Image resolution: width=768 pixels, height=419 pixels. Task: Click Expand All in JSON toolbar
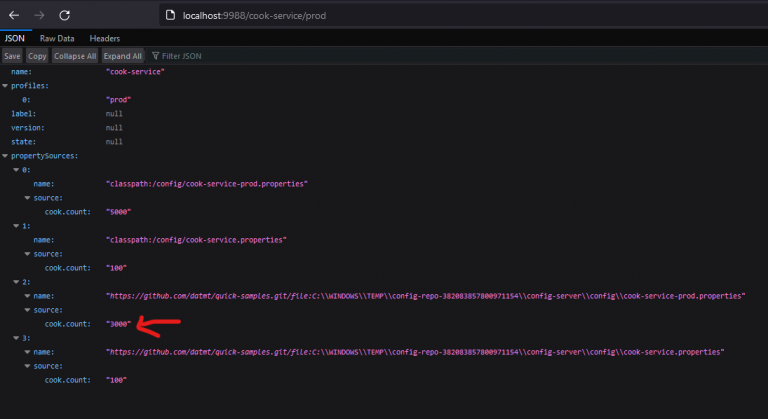(x=123, y=56)
